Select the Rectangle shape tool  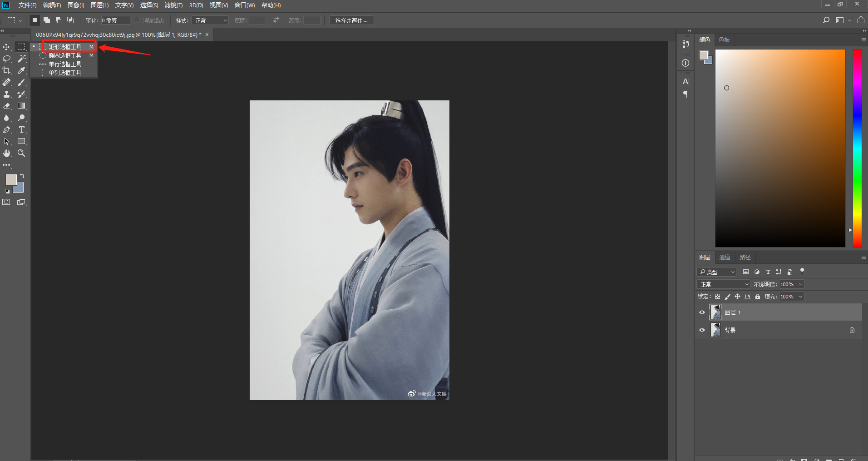21,141
